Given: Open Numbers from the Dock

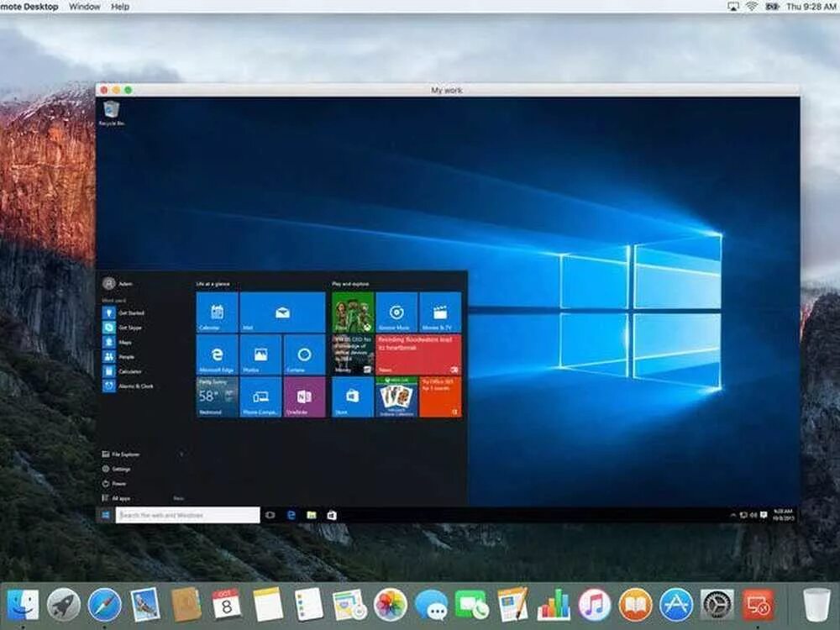Looking at the screenshot, I should pos(554,606).
